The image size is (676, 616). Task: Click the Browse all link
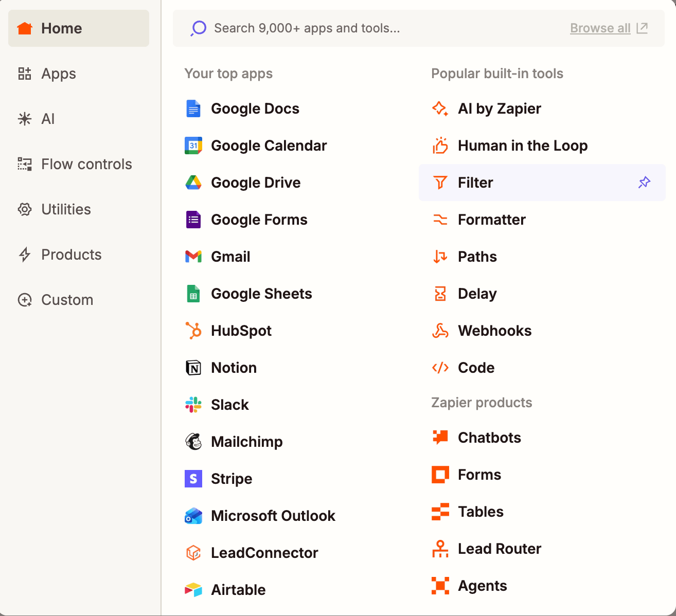point(600,28)
